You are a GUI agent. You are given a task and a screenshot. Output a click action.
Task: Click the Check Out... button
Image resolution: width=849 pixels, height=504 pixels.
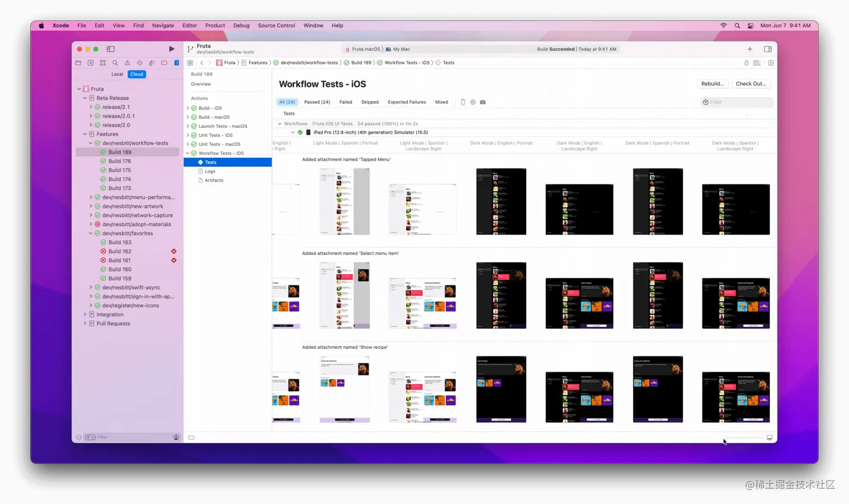[x=751, y=84]
